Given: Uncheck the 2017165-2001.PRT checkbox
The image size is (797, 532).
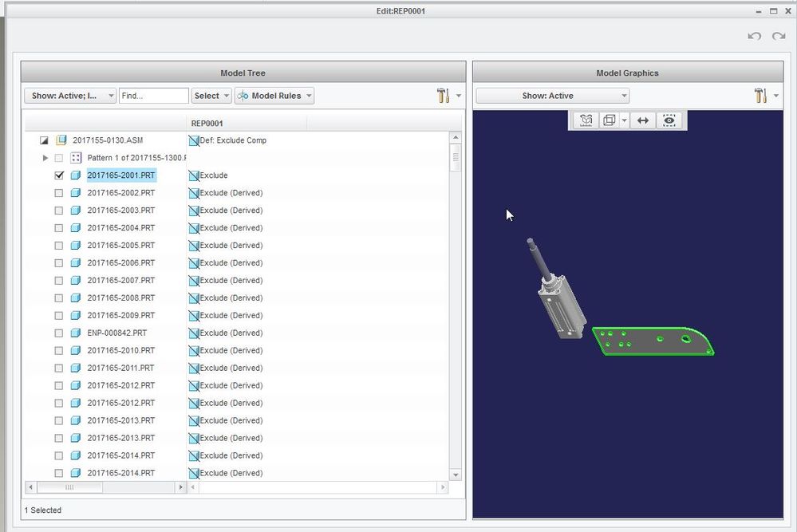Looking at the screenshot, I should pyautogui.click(x=59, y=175).
